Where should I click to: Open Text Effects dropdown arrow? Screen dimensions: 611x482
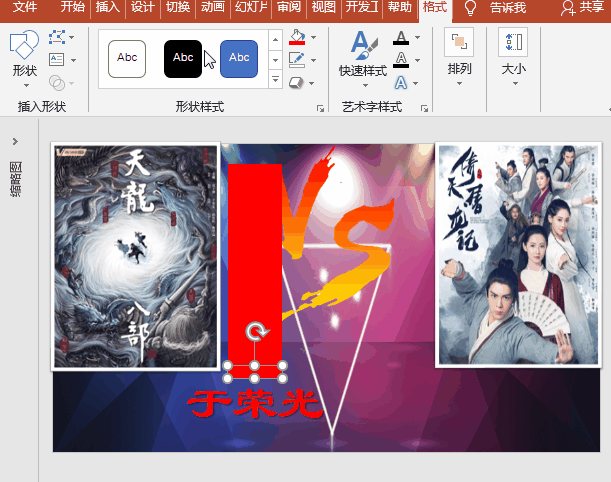[x=416, y=83]
